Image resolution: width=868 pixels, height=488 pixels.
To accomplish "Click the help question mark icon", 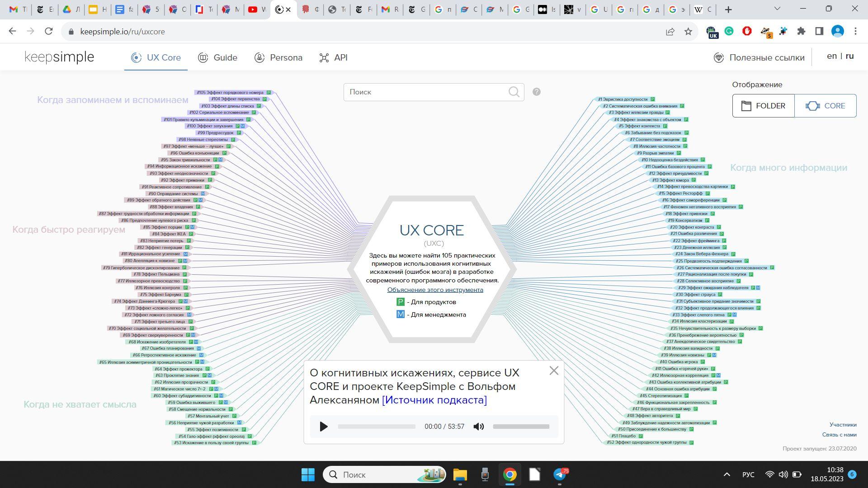I will [x=536, y=92].
